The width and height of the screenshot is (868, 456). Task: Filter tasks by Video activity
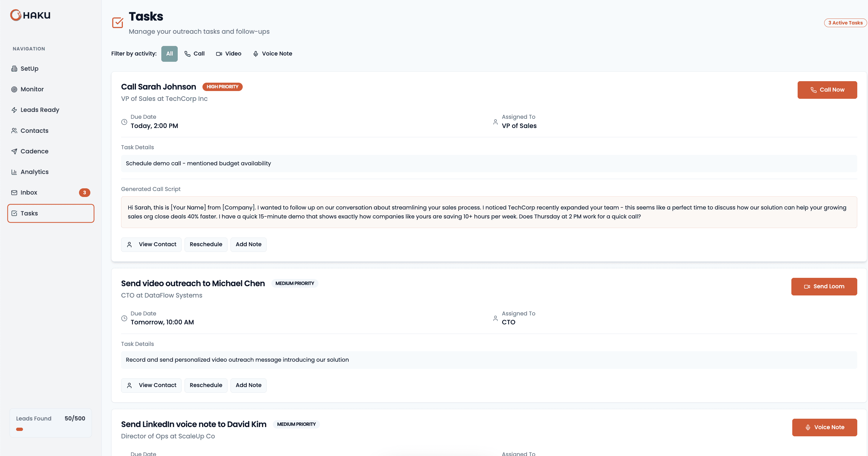228,54
